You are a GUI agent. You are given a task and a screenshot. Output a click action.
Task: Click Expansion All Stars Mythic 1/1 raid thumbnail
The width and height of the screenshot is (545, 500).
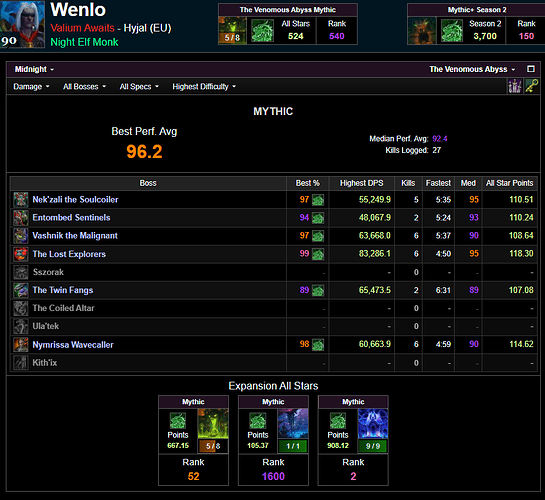coord(293,424)
